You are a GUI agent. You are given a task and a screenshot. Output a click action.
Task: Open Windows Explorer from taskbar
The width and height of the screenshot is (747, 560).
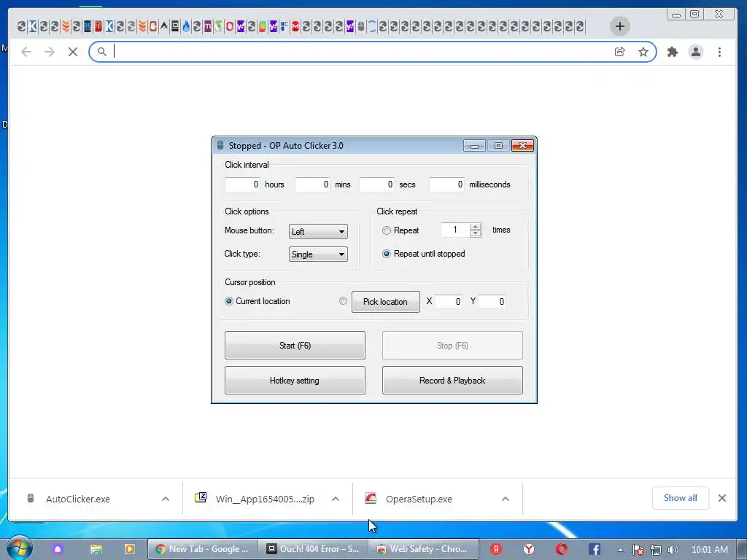96,549
